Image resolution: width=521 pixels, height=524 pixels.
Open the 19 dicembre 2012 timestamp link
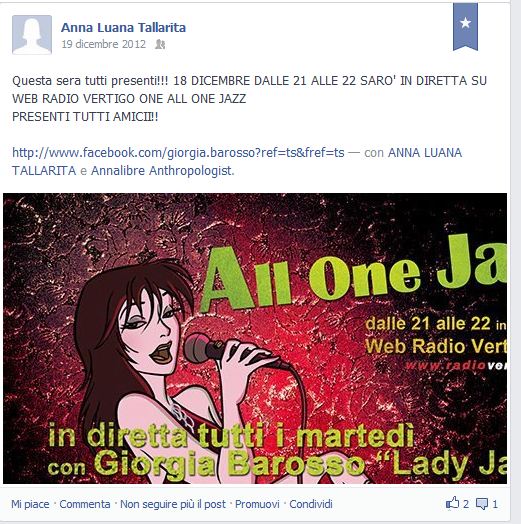104,44
